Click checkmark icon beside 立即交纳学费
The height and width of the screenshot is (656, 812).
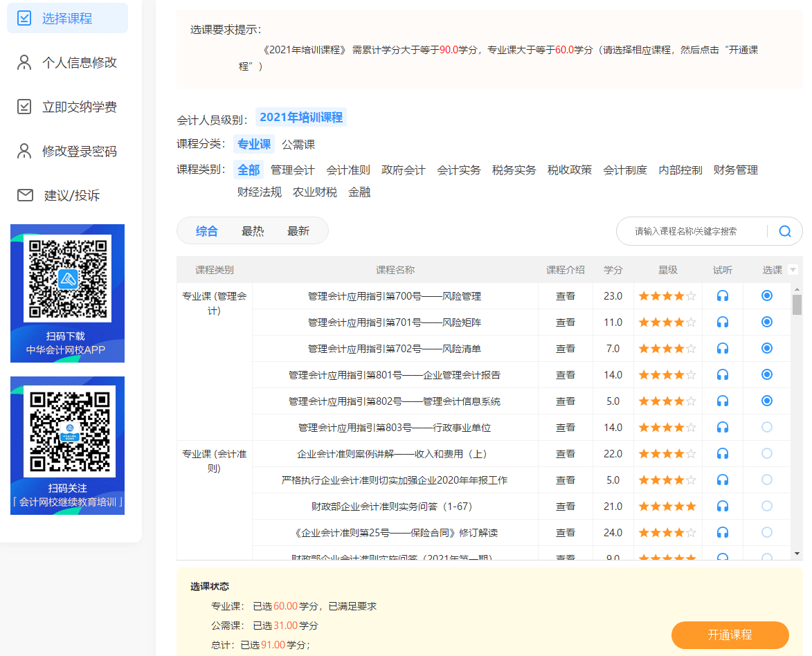[24, 107]
